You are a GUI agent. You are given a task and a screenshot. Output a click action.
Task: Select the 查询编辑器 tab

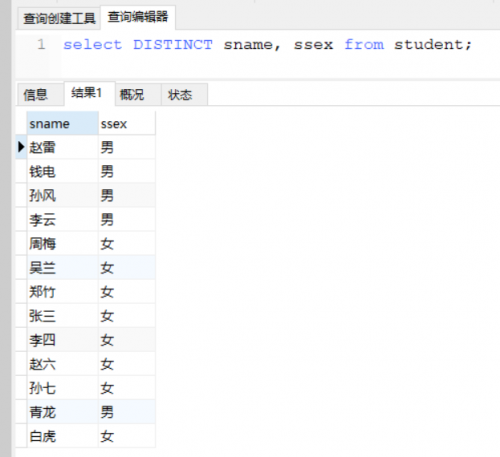pos(138,17)
